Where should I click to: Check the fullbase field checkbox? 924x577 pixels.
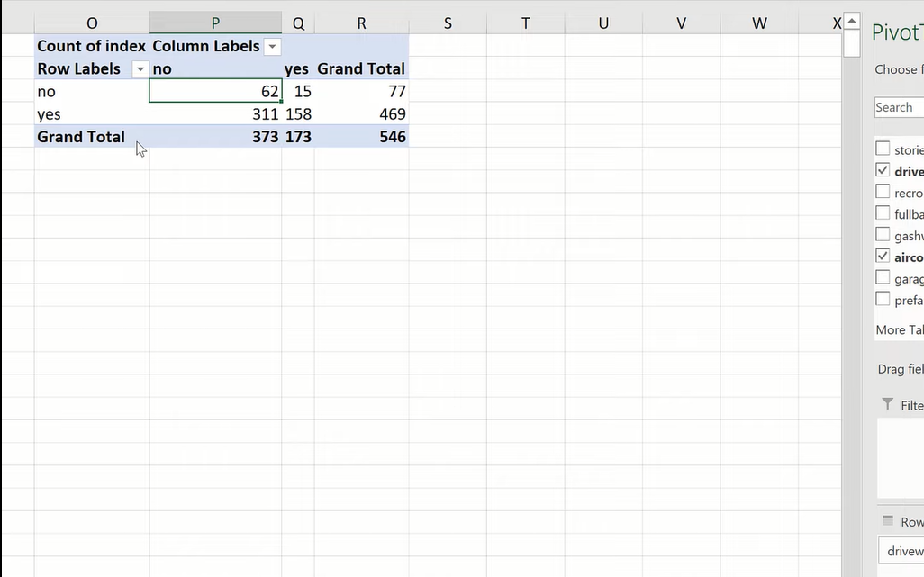coord(883,212)
